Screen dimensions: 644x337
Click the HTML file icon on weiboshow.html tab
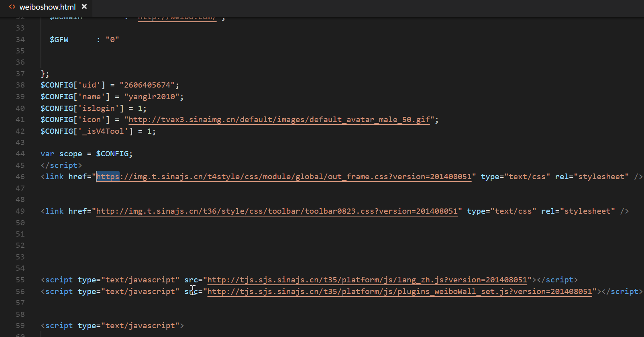pyautogui.click(x=12, y=7)
